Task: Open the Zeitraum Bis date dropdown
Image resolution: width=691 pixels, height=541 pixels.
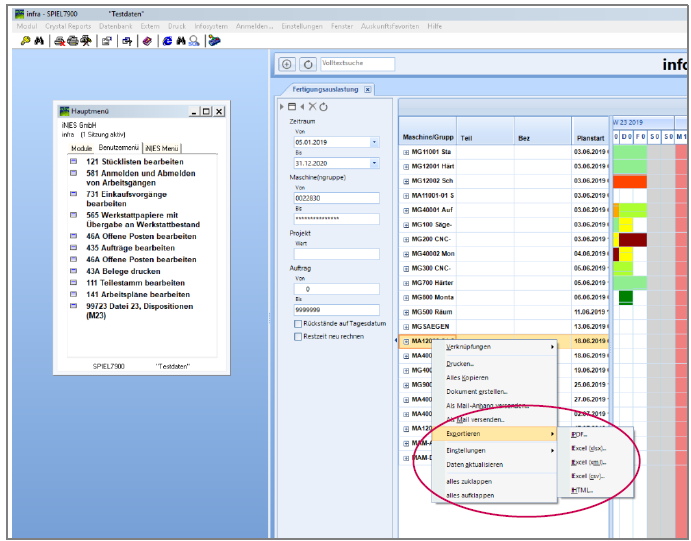Action: point(375,161)
